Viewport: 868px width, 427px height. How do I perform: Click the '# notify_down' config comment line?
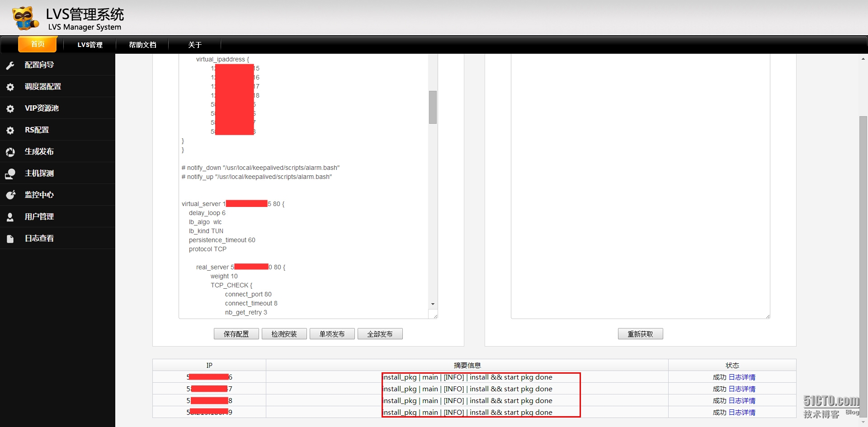point(260,168)
